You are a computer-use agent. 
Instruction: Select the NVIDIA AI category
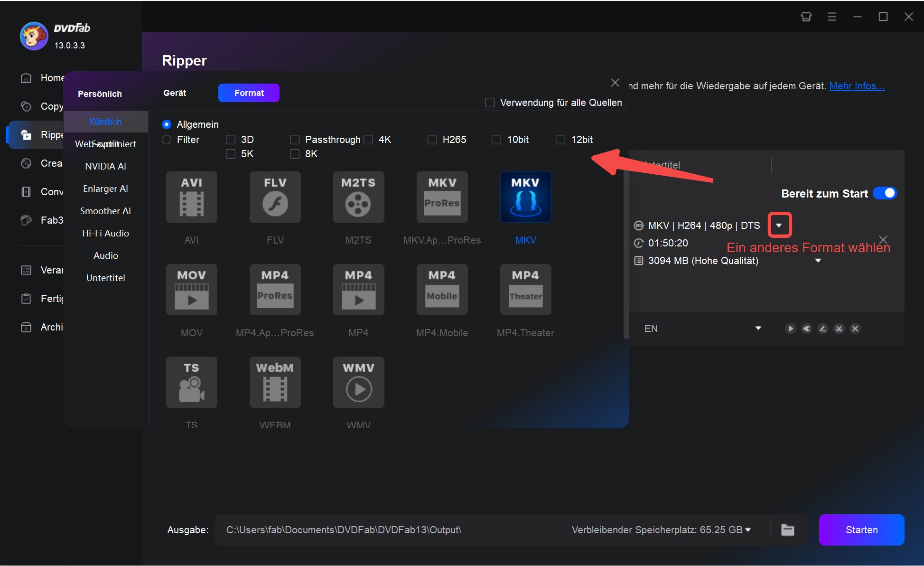(x=106, y=166)
